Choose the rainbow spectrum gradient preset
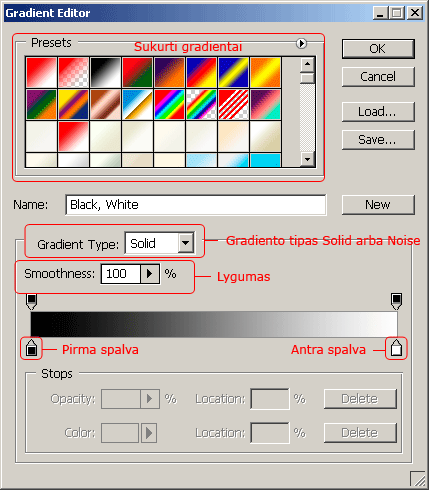 click(x=169, y=104)
